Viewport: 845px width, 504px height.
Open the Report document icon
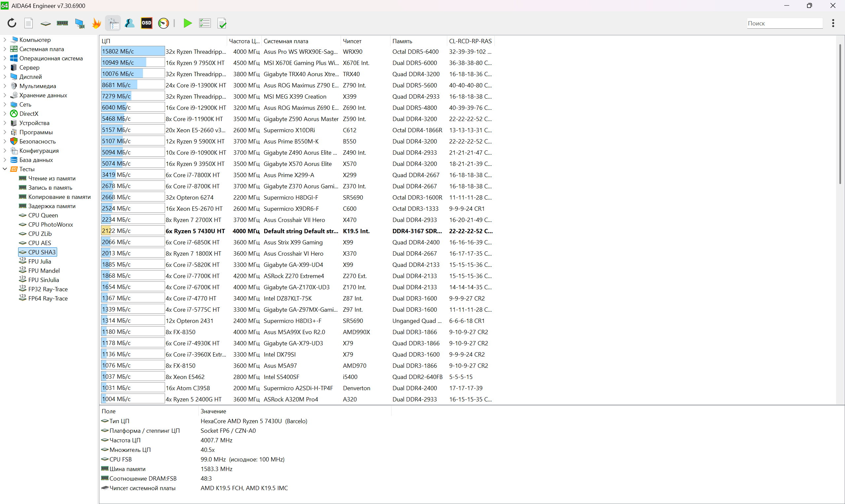coord(28,23)
